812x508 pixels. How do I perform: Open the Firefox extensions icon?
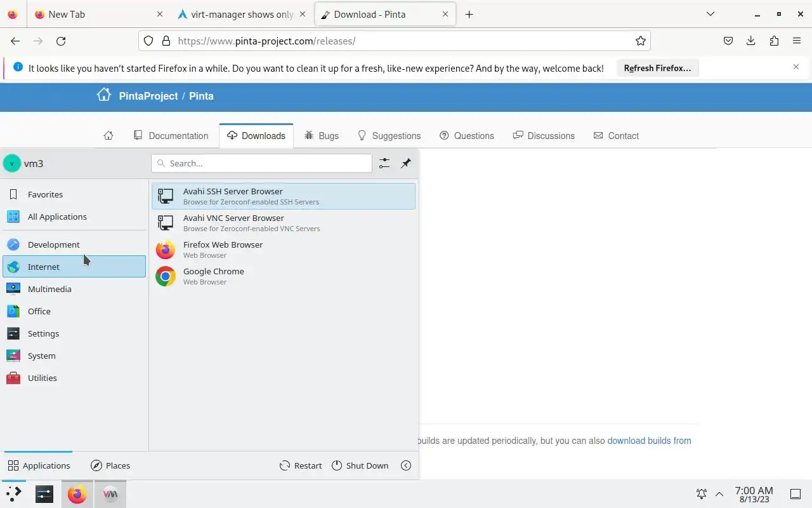(774, 41)
